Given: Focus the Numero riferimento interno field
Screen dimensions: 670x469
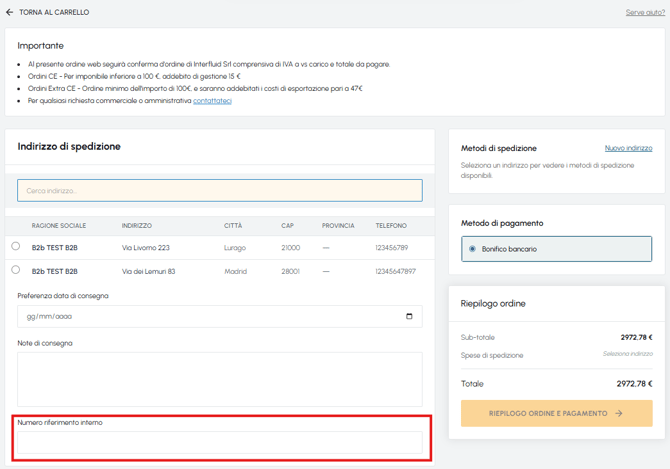Looking at the screenshot, I should 220,443.
